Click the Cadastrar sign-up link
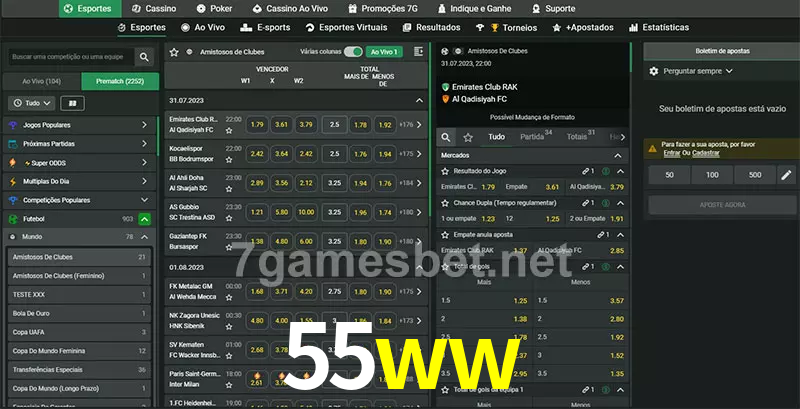The height and width of the screenshot is (409, 800). click(x=706, y=153)
